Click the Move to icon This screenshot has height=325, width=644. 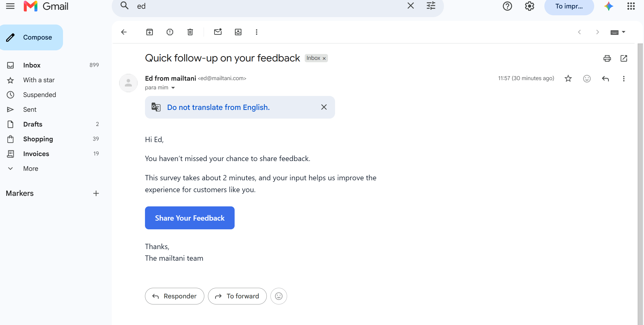tap(238, 32)
